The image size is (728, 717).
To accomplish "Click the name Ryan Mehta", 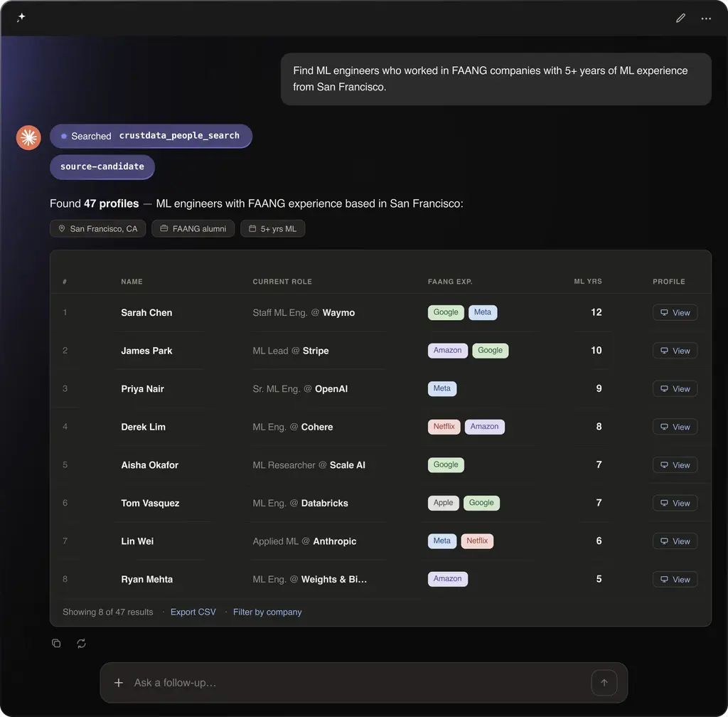I will 146,579.
